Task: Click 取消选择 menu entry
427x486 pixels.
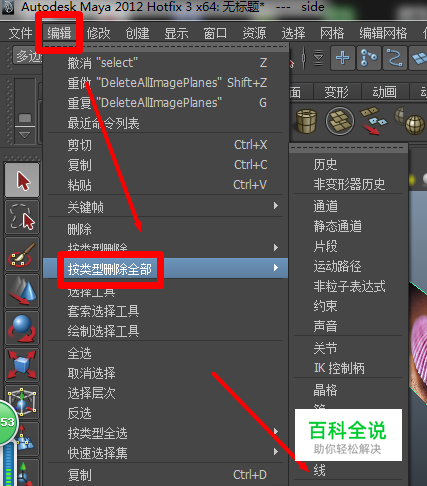Action: [165, 373]
